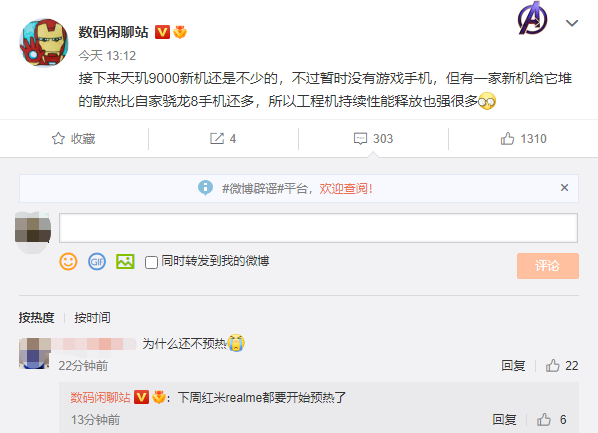598x433 pixels.
Task: Tick the 同时转发到我的微博 checkbox
Action: [x=151, y=262]
